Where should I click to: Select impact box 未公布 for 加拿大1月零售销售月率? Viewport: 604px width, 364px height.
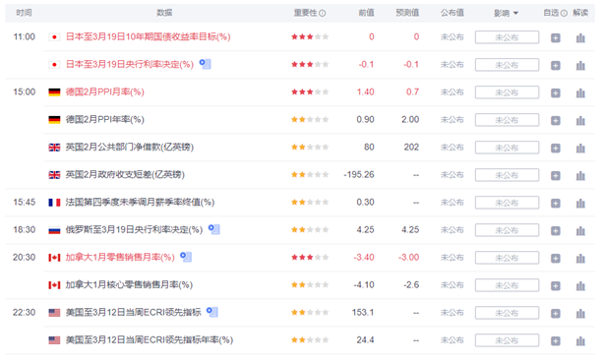coord(507,258)
